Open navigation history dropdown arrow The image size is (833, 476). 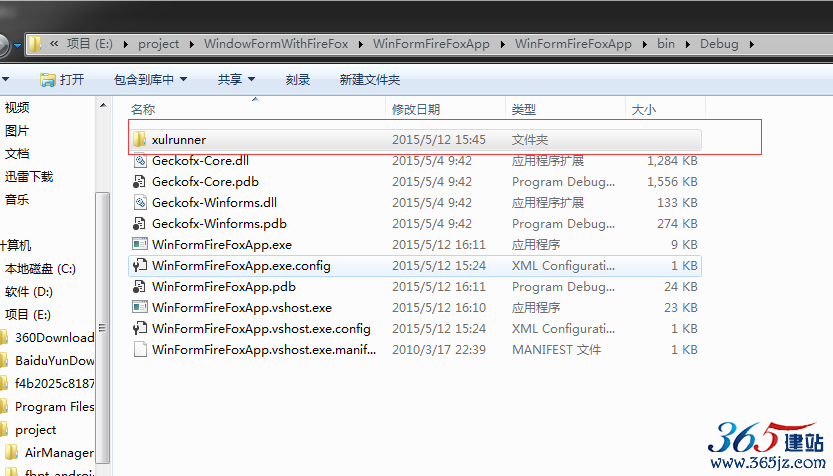17,45
